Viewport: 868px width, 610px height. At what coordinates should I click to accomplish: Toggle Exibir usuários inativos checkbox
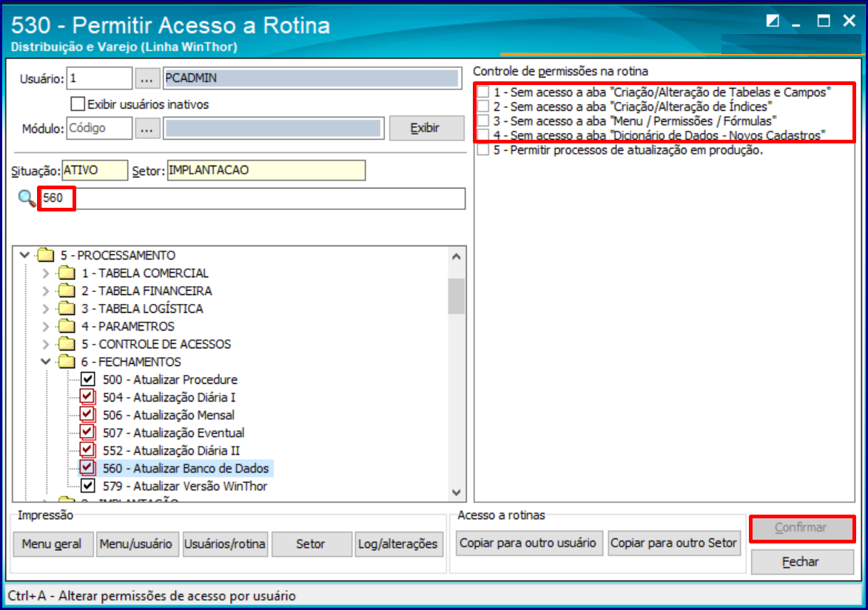point(78,104)
